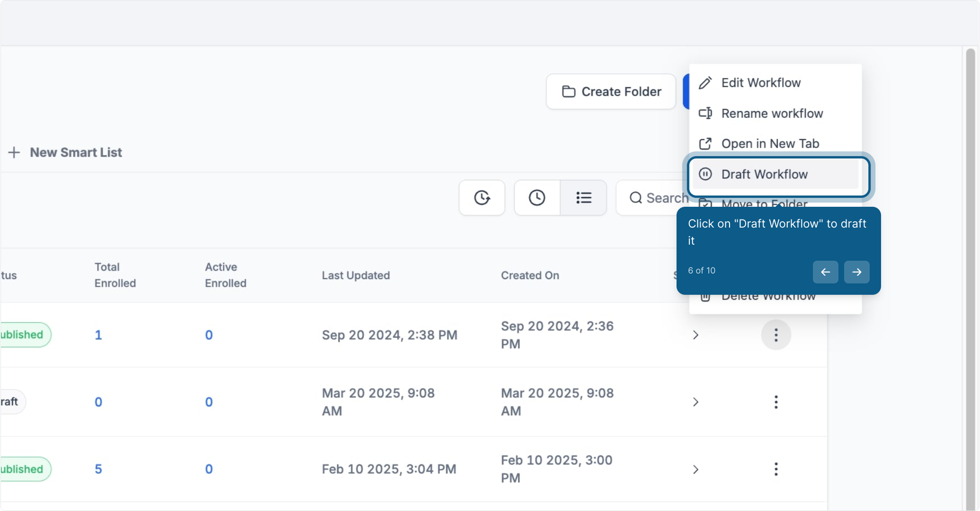Image resolution: width=980 pixels, height=511 pixels.
Task: Click the external link icon in menu
Action: [x=705, y=144]
